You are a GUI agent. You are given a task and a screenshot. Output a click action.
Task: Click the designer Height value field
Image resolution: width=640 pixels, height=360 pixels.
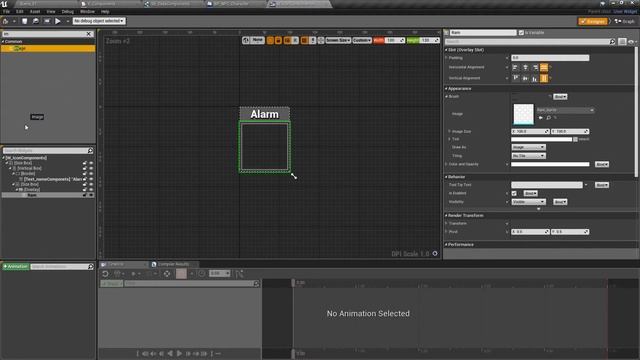pos(429,40)
